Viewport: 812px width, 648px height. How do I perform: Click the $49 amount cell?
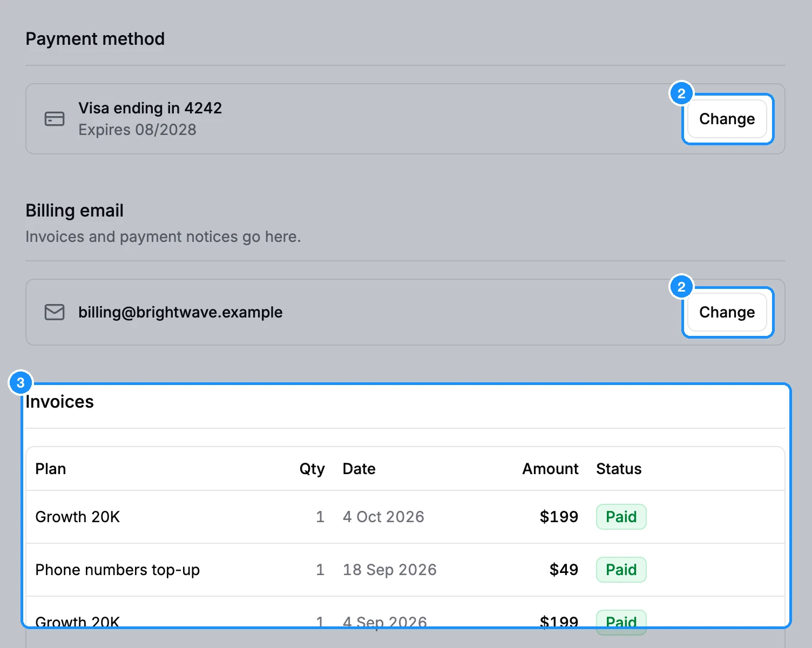click(564, 570)
